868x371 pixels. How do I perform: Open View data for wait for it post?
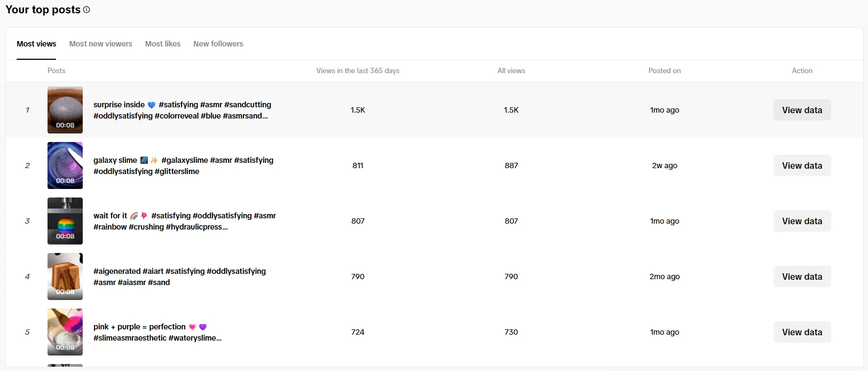point(802,221)
